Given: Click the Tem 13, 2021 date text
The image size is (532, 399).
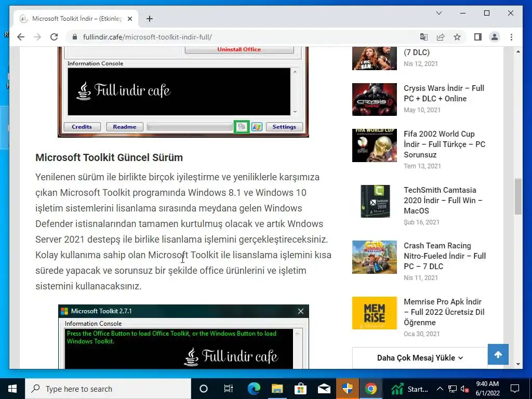Looking at the screenshot, I should tap(422, 166).
